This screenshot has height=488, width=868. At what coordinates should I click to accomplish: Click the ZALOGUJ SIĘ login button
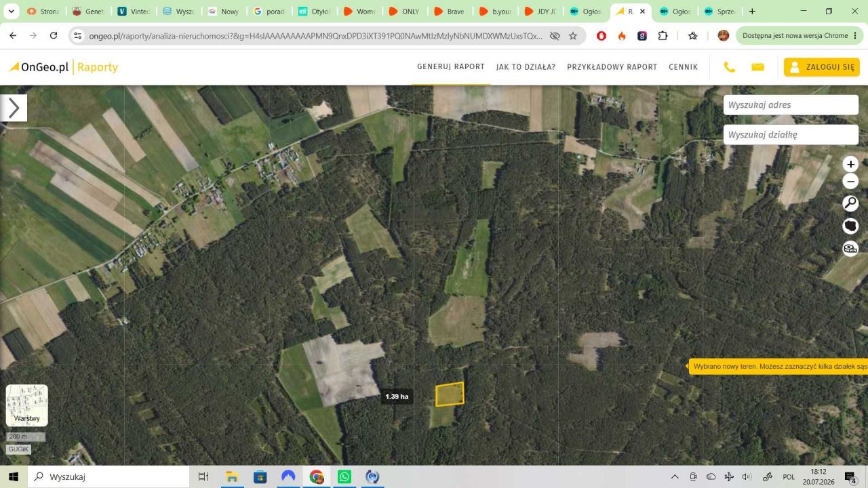pos(822,67)
